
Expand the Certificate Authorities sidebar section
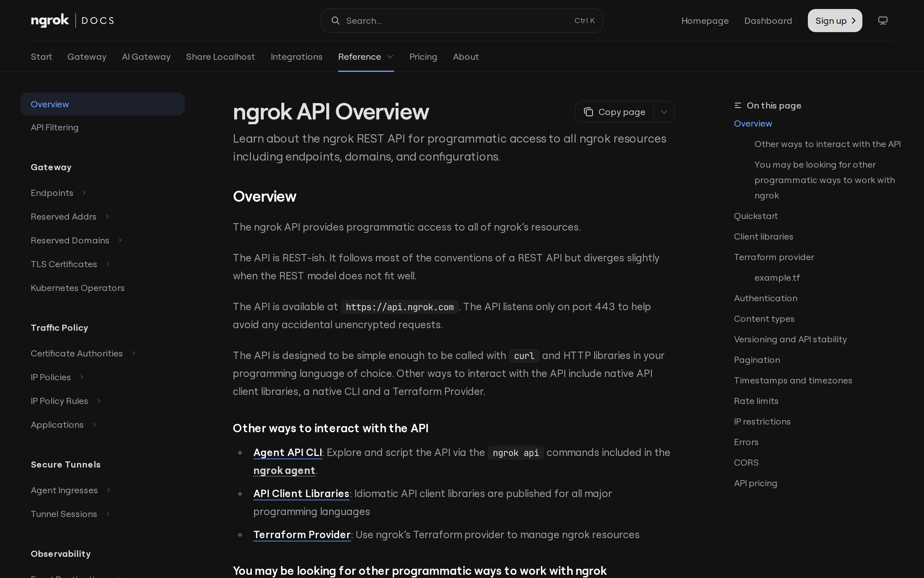pos(134,354)
